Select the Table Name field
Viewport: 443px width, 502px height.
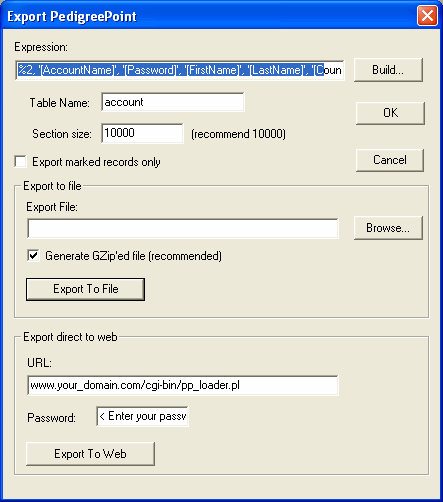tap(173, 102)
